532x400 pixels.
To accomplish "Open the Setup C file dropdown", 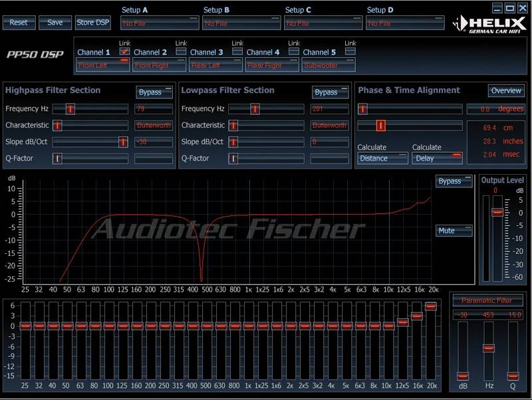I will [323, 23].
